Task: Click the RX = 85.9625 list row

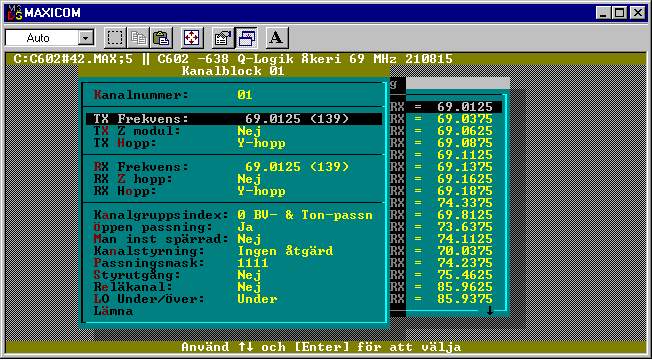Action: click(446, 287)
